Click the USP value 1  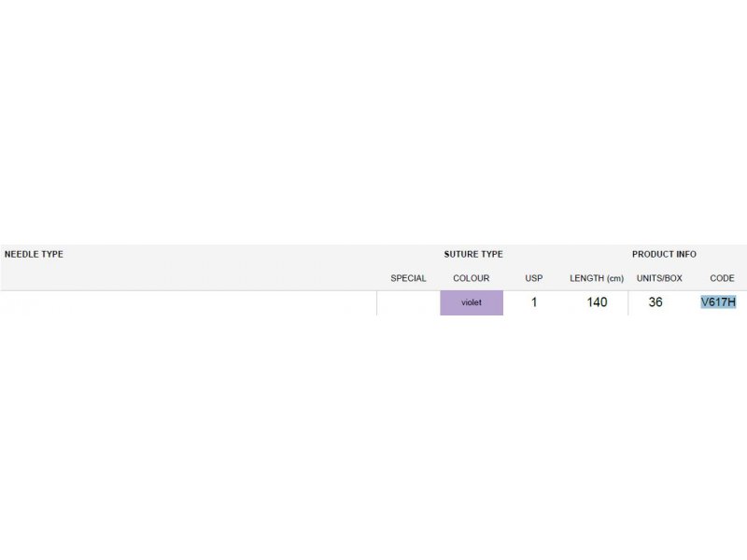point(534,301)
